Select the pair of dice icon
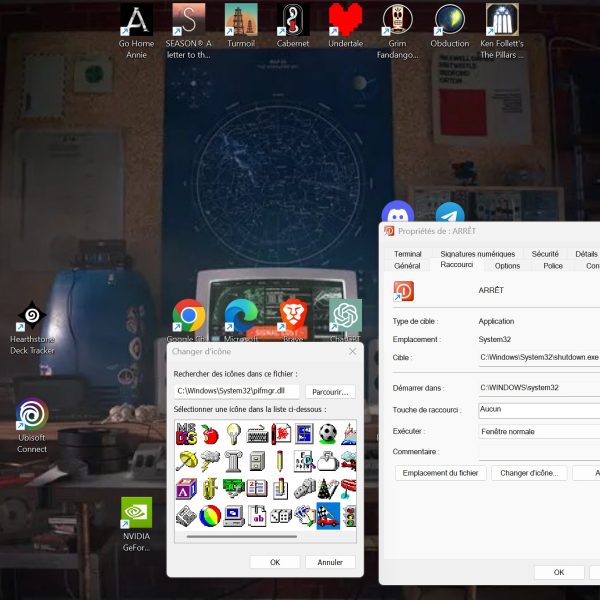This screenshot has height=600, width=600. pos(280,516)
